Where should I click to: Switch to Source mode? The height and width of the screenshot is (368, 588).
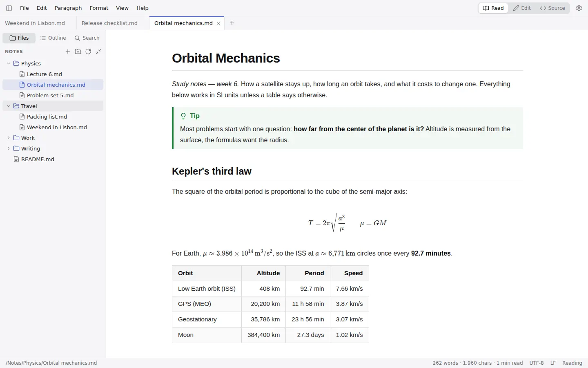[x=552, y=8]
